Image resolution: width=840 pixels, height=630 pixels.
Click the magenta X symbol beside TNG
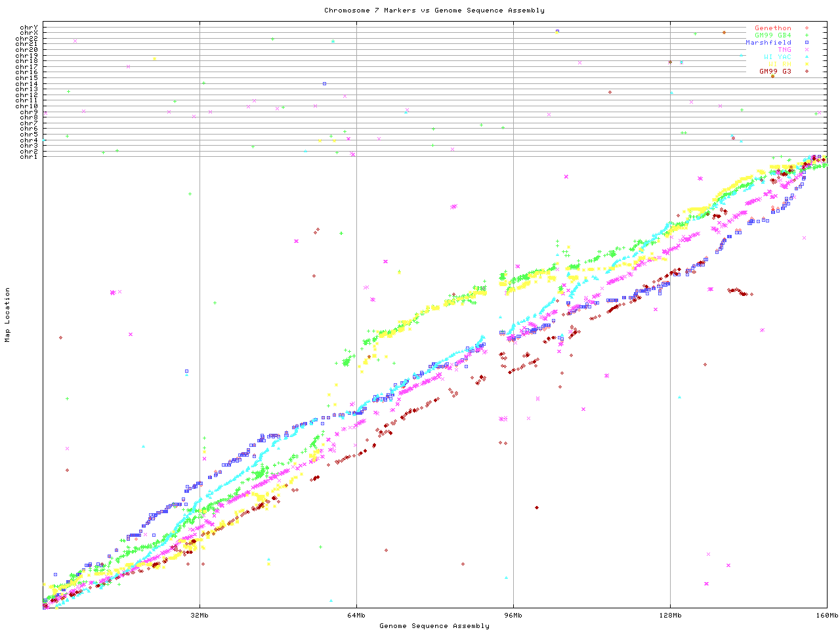pyautogui.click(x=807, y=50)
